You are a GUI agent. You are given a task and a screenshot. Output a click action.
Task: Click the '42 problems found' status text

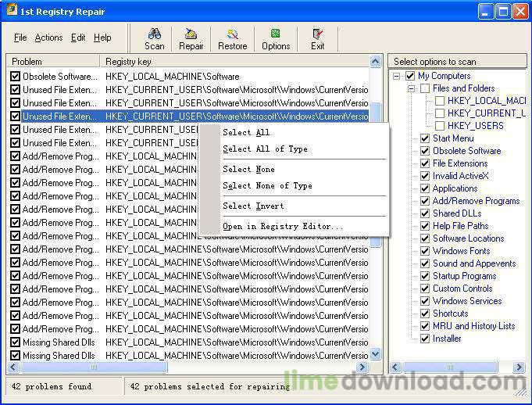click(x=52, y=386)
